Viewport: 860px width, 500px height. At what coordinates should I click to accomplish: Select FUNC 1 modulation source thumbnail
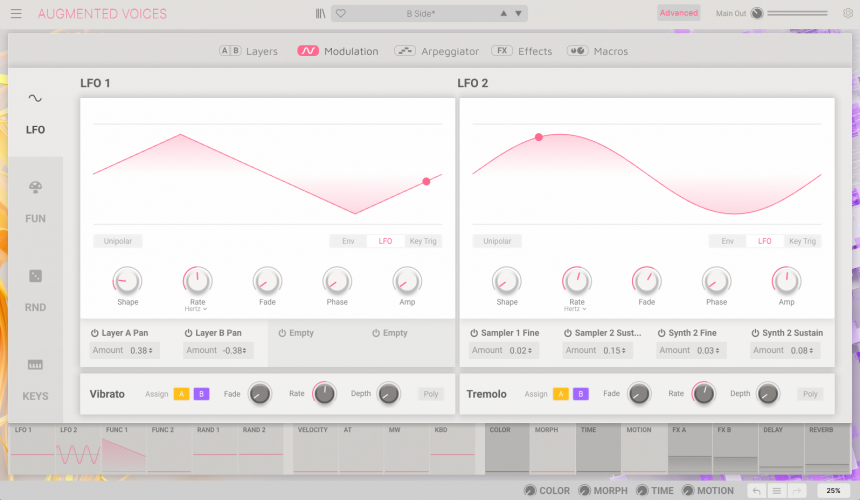[x=124, y=448]
